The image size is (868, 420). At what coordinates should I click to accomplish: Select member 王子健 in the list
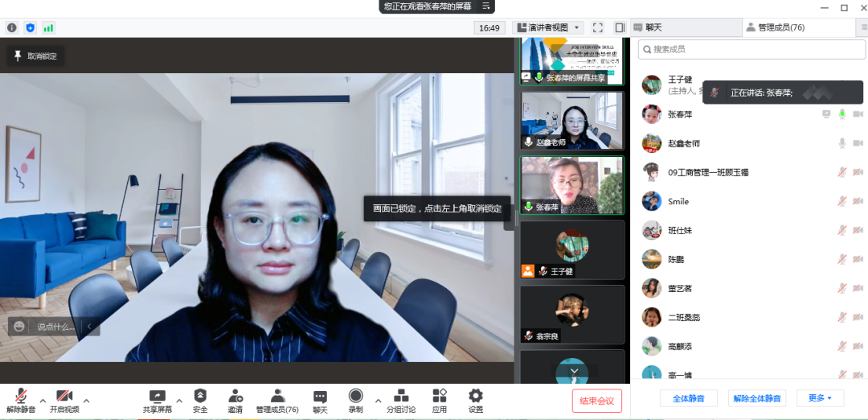(x=680, y=80)
